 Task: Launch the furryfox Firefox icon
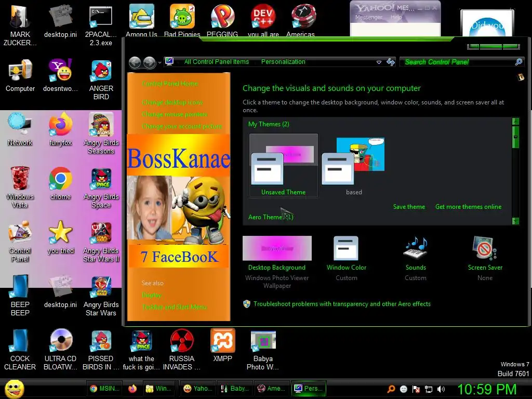[x=60, y=125]
